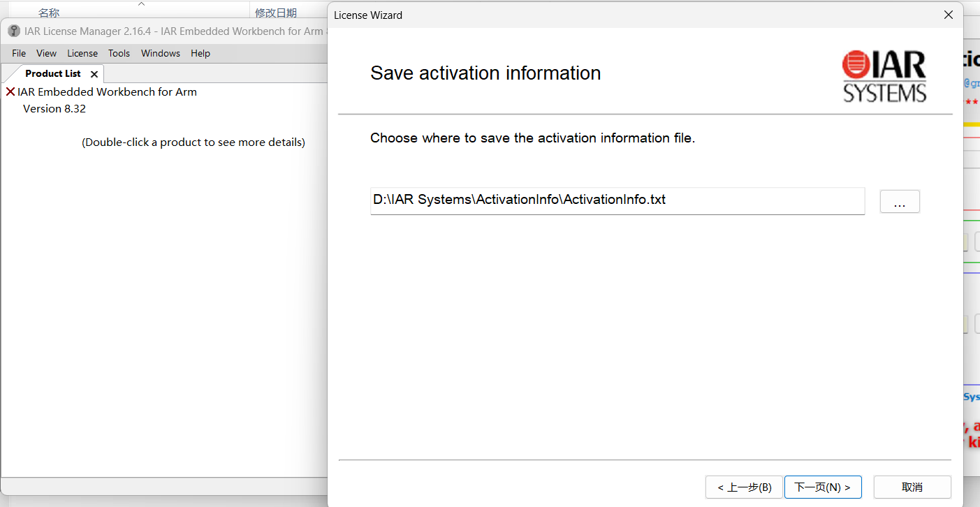
Task: Select the Product List tab
Action: coord(53,73)
